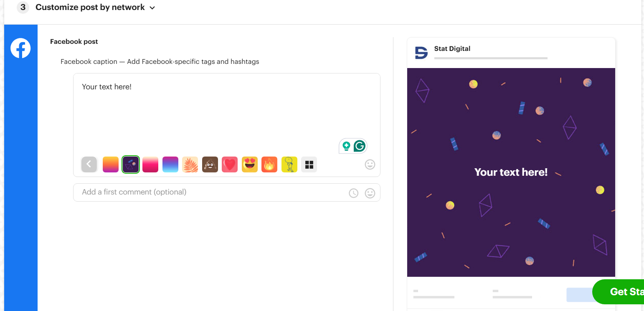644x311 pixels.
Task: Open all backgrounds grid icon
Action: [x=309, y=164]
